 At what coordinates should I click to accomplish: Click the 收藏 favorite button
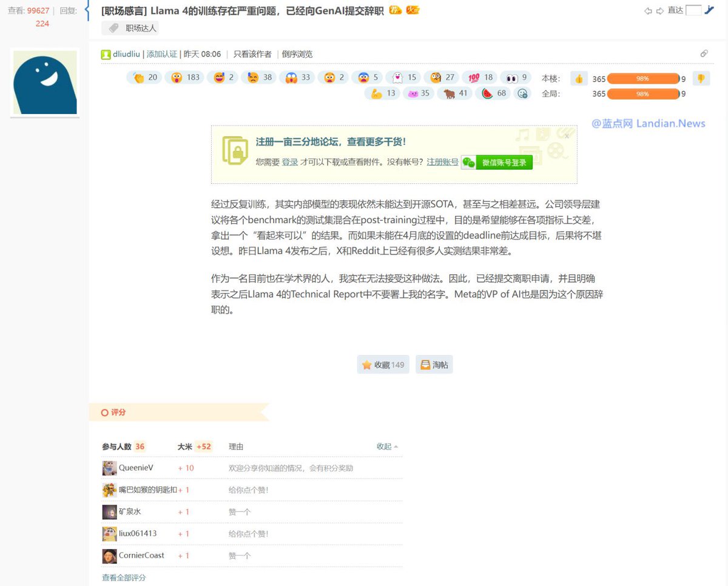pyautogui.click(x=383, y=365)
